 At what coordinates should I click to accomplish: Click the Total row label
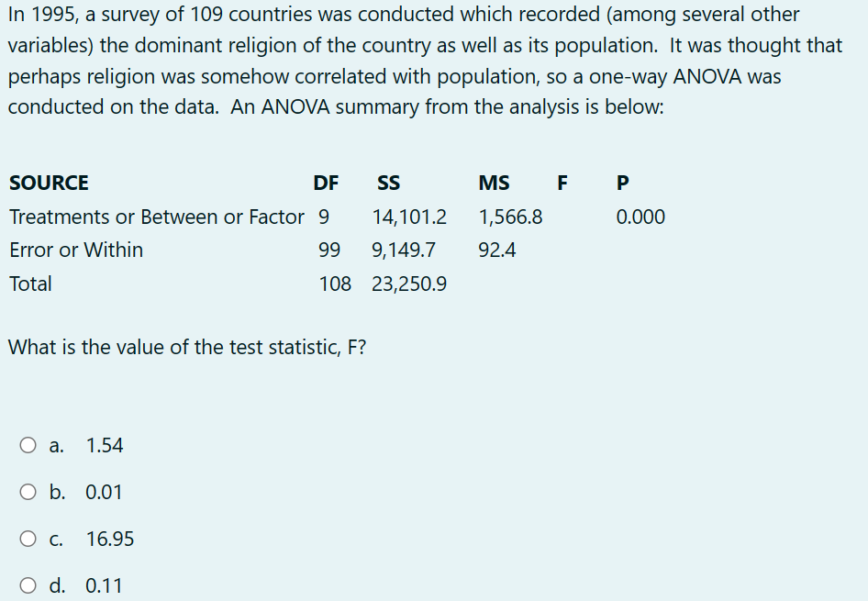click(x=30, y=284)
